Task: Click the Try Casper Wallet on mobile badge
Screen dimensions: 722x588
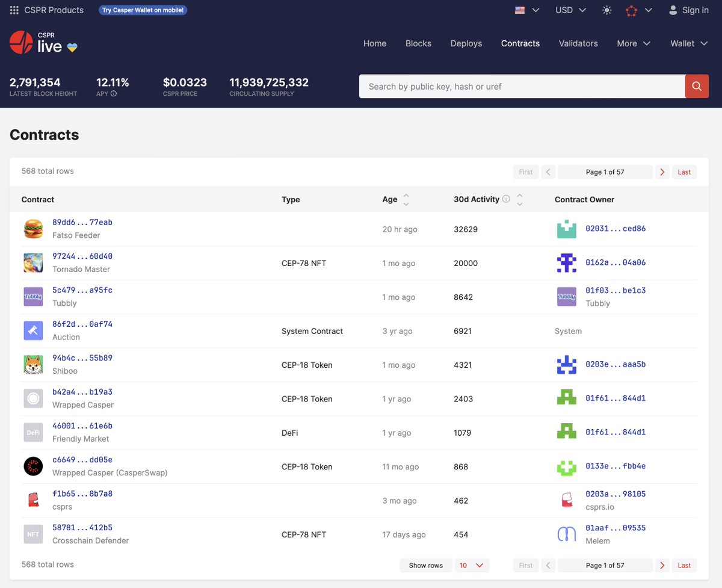Action: (143, 10)
